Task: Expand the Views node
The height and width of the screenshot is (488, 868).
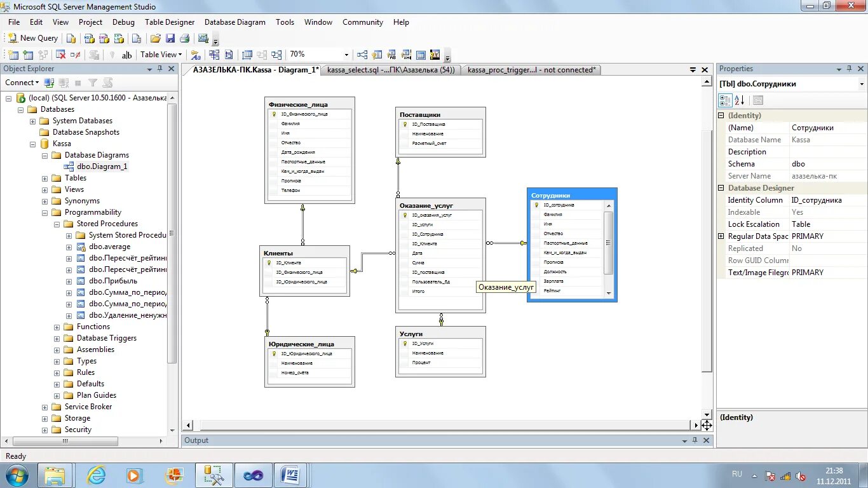Action: tap(44, 189)
